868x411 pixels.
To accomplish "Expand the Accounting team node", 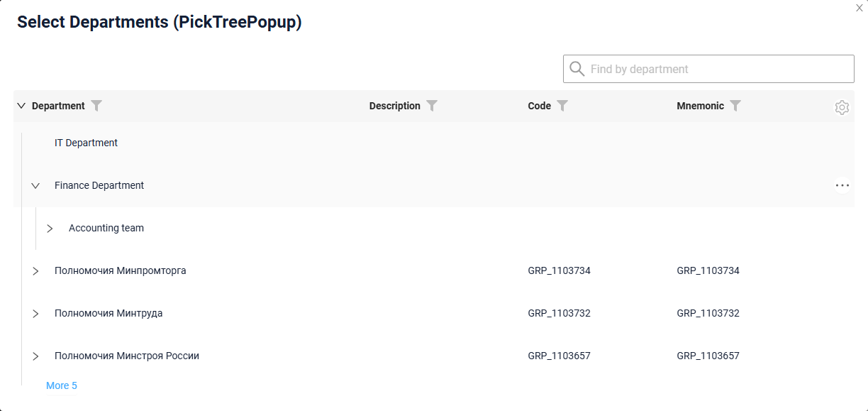I will pyautogui.click(x=50, y=228).
